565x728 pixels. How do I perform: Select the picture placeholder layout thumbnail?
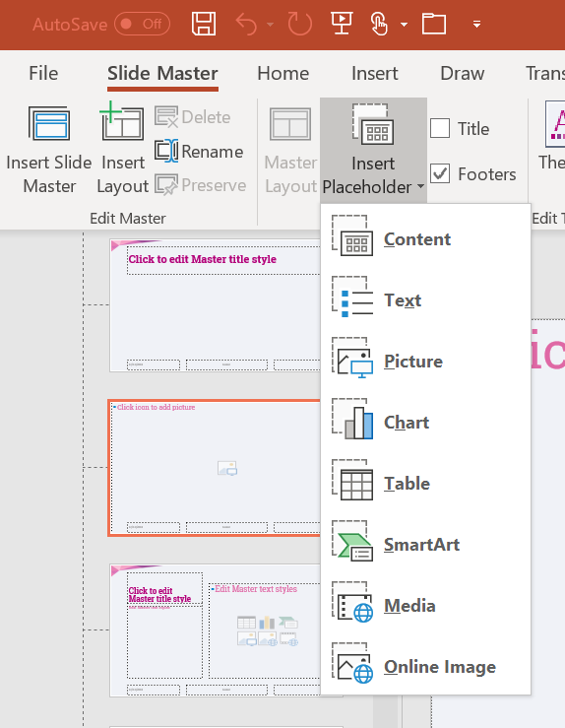(x=215, y=468)
